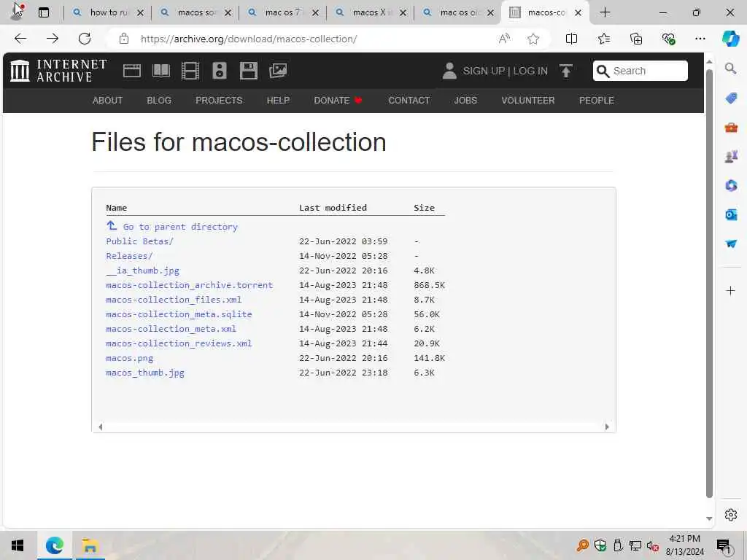
Task: Click the Edge sidebar search icon
Action: (730, 69)
